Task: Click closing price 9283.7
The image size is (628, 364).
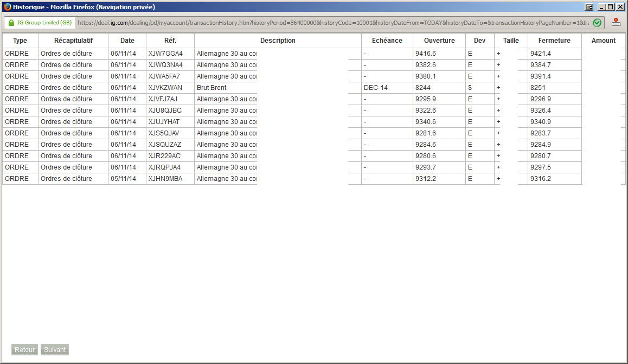Action: 541,133
